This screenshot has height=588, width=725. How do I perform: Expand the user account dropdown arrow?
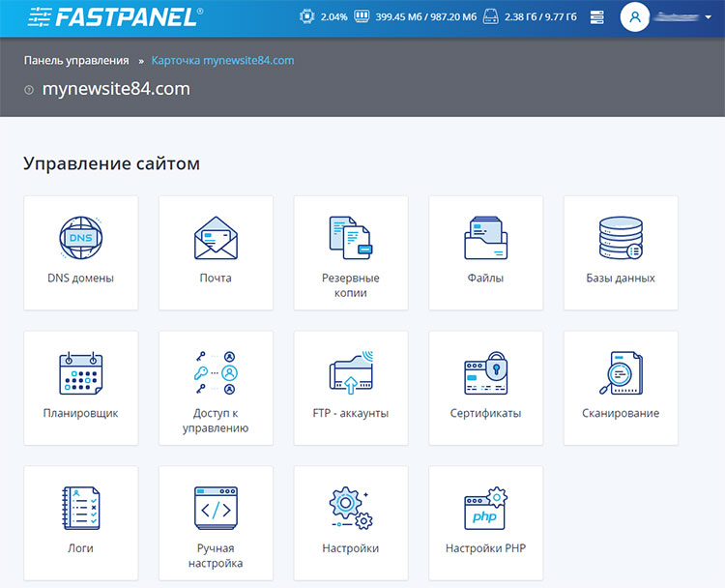pos(708,17)
